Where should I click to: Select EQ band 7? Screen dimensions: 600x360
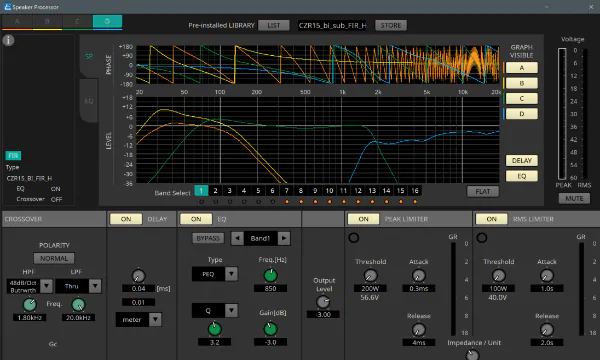(287, 191)
